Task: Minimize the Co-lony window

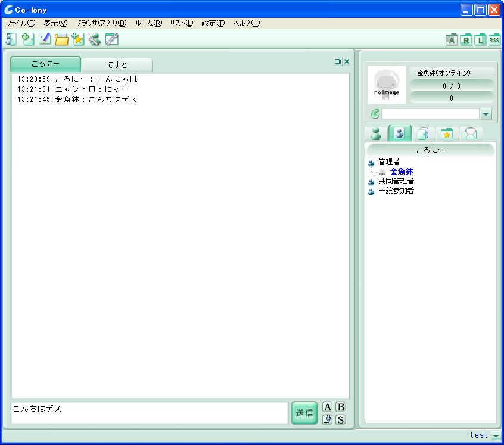Action: (x=466, y=10)
